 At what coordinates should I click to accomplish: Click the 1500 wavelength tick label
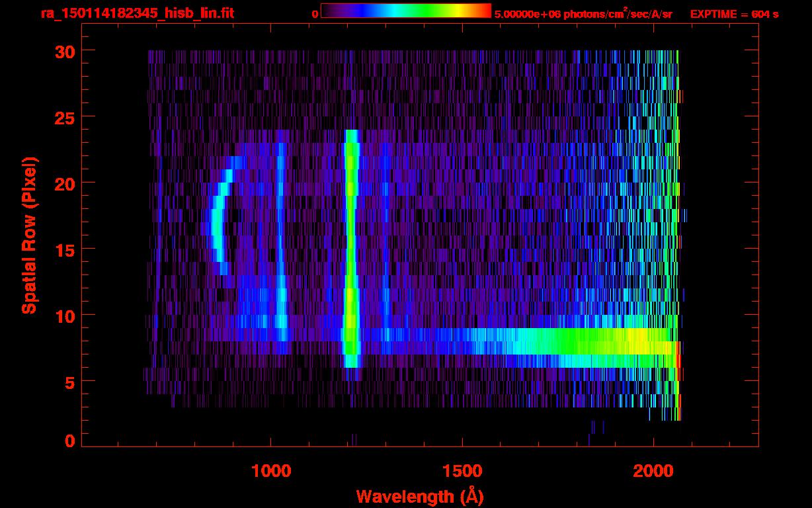[462, 471]
